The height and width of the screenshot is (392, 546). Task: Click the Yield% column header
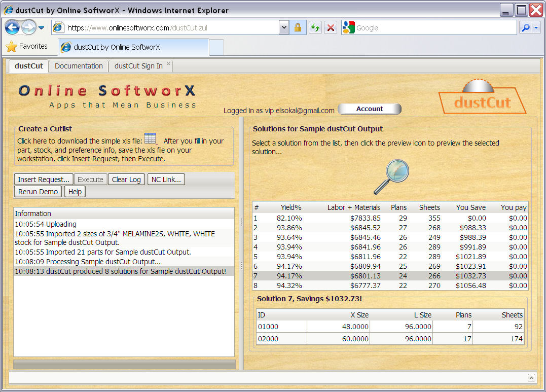pyautogui.click(x=291, y=208)
